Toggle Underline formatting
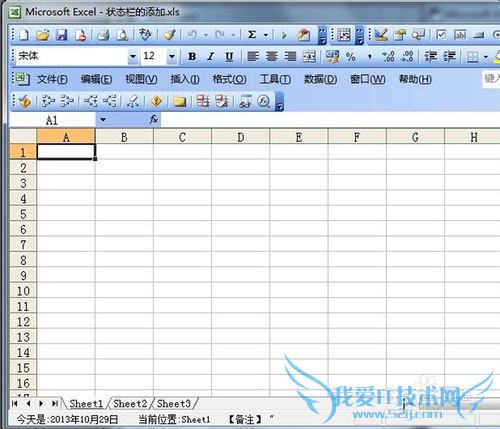Screen dimensions: 500x429 click(x=229, y=57)
